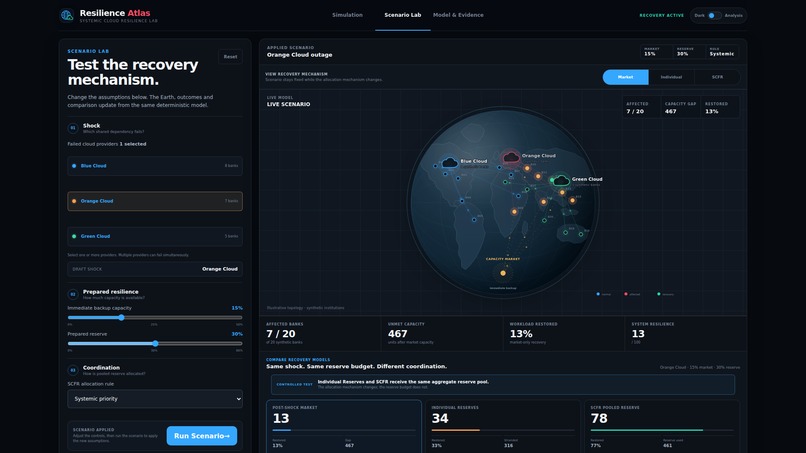
Task: Select the Individual recovery mechanism view
Action: pyautogui.click(x=671, y=77)
